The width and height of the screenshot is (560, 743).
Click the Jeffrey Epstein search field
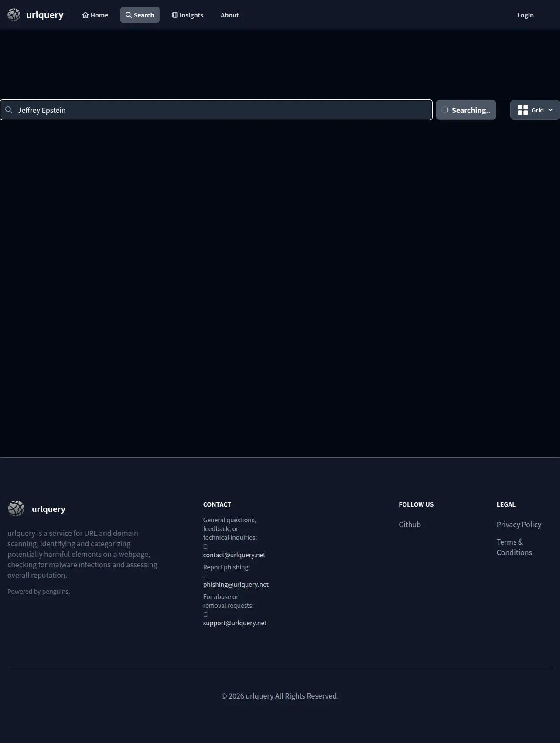[216, 110]
